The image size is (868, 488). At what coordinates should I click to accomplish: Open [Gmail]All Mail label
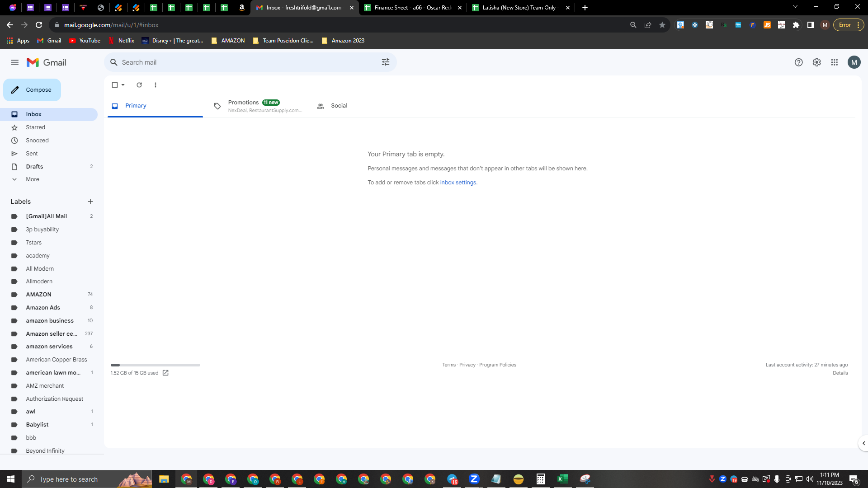[49, 216]
